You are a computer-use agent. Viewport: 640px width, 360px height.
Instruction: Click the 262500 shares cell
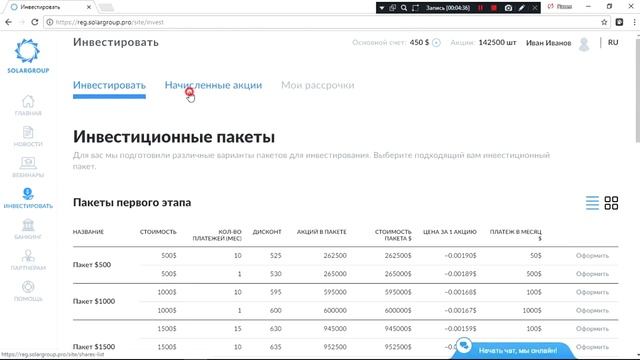pos(335,256)
